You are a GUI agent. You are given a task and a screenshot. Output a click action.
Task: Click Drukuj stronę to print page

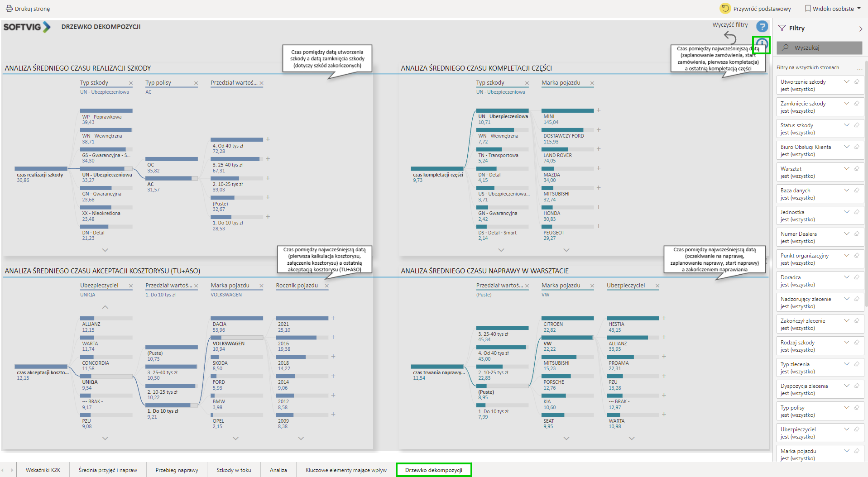pyautogui.click(x=28, y=9)
